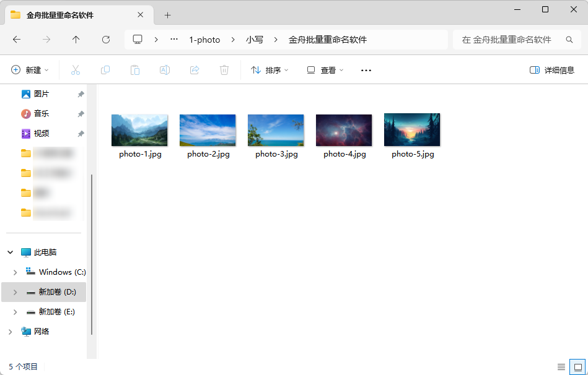Viewport: 588px width, 375px height.
Task: Click the search magnifier in the search box
Action: point(569,39)
